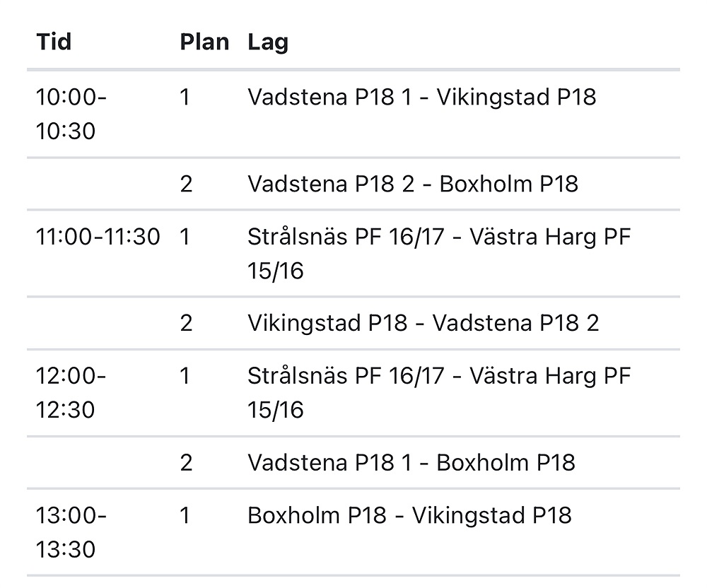Click match Boxholm P18 - Vikingstad P18
707x588 pixels.
409,515
